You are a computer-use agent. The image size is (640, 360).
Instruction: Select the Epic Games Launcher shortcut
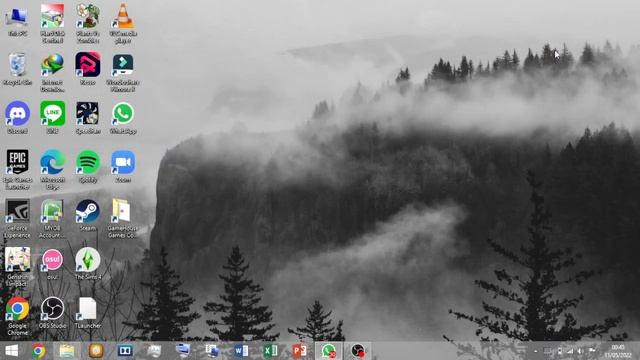coord(17,169)
